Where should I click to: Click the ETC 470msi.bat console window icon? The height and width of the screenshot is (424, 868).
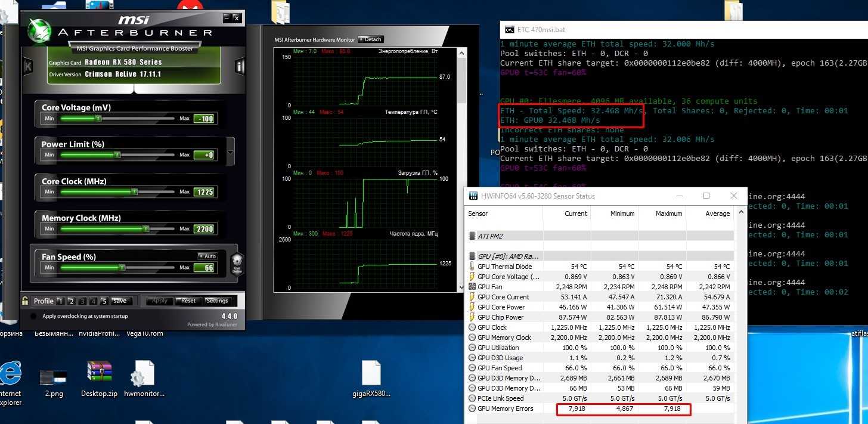click(x=509, y=29)
